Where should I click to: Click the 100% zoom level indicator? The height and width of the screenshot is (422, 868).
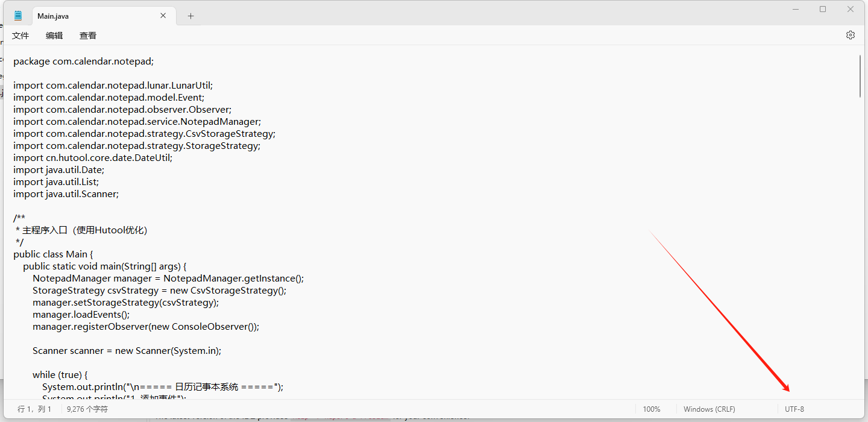click(x=651, y=409)
